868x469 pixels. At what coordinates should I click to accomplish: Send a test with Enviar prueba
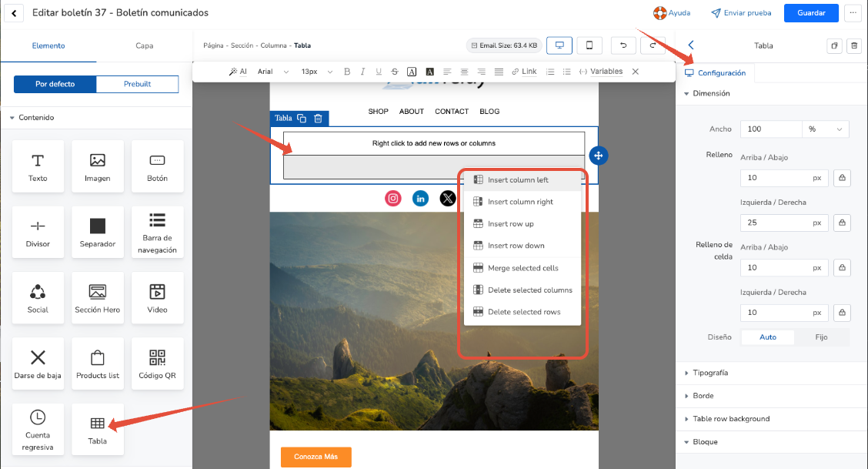pyautogui.click(x=741, y=13)
